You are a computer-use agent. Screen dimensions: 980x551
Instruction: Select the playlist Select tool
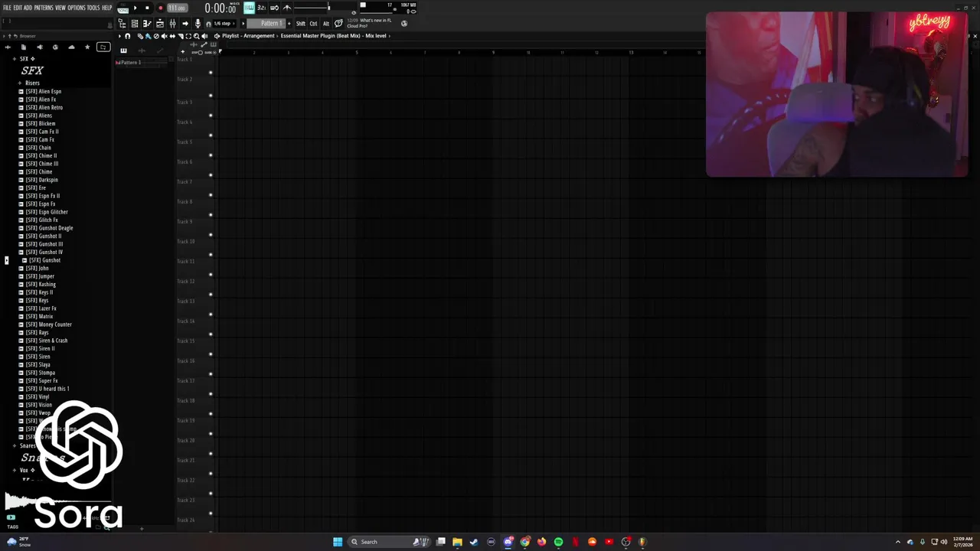(188, 36)
